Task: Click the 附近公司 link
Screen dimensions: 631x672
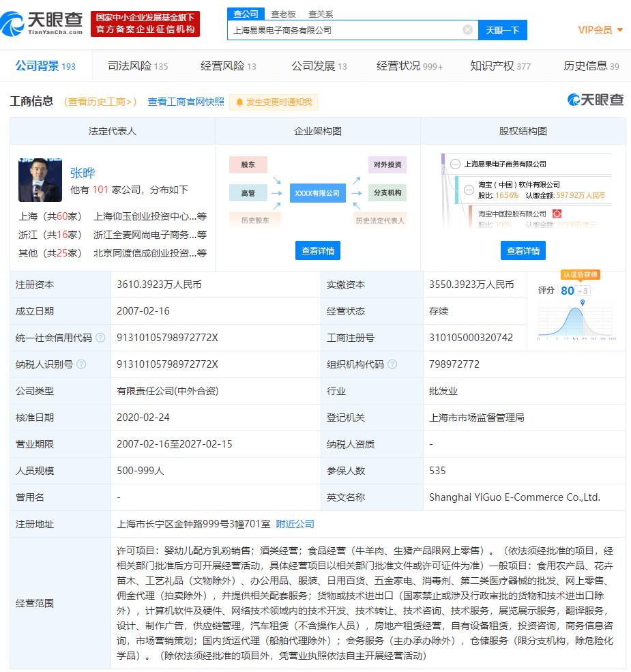Action: click(295, 524)
